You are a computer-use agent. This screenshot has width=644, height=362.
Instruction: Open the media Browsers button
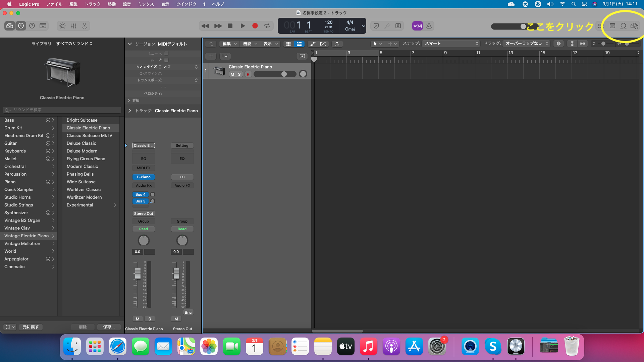click(634, 26)
